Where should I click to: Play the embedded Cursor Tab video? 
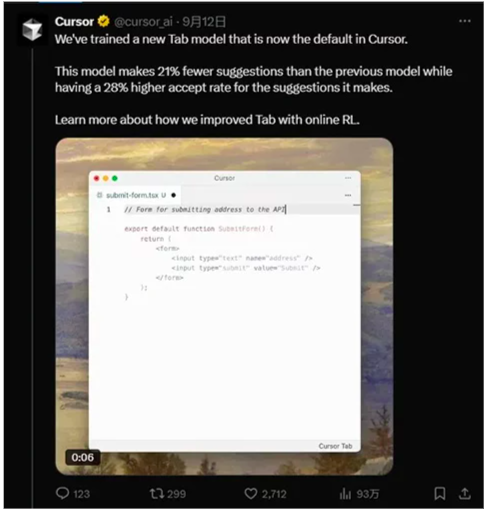[224, 306]
